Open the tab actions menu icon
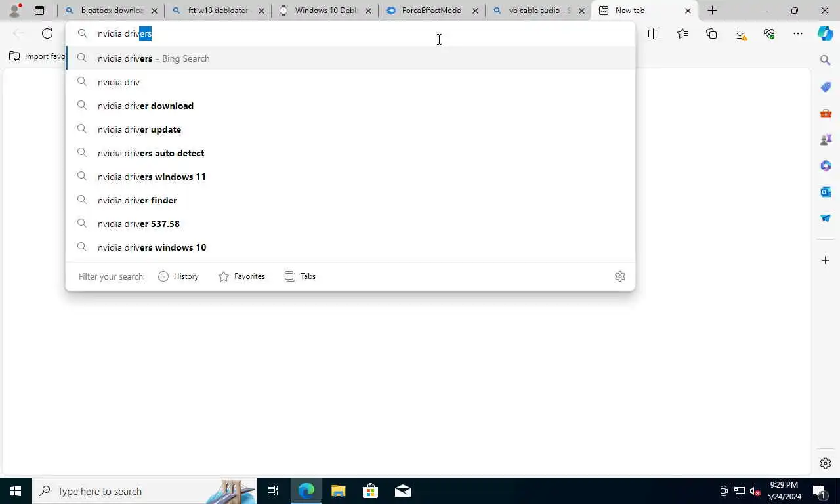This screenshot has width=840, height=504. click(x=39, y=10)
